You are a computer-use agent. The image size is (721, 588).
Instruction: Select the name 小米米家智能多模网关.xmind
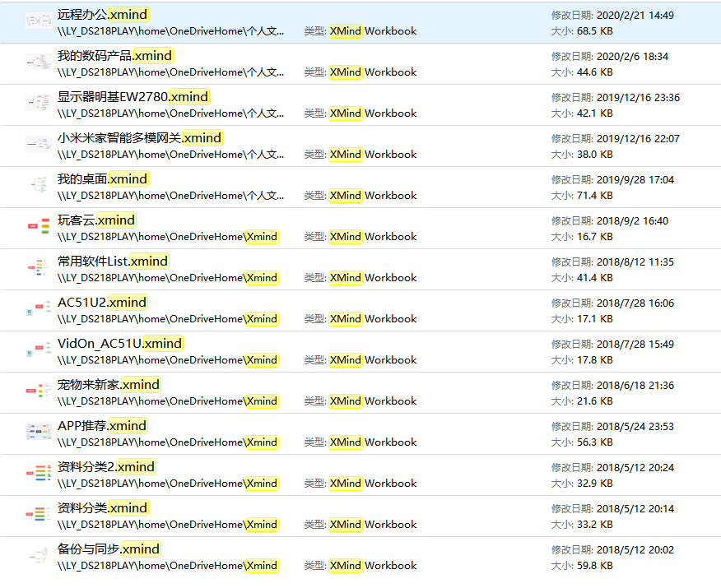tap(139, 138)
